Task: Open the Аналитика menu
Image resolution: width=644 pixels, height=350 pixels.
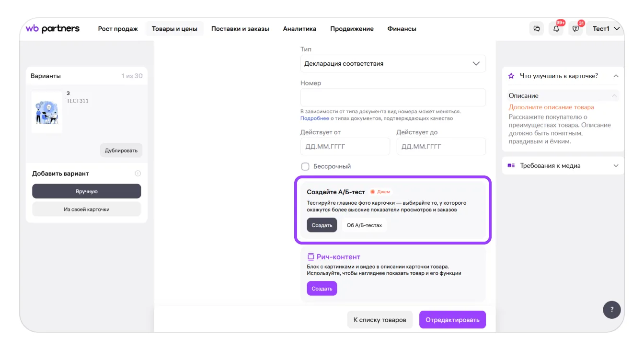Action: 299,29
